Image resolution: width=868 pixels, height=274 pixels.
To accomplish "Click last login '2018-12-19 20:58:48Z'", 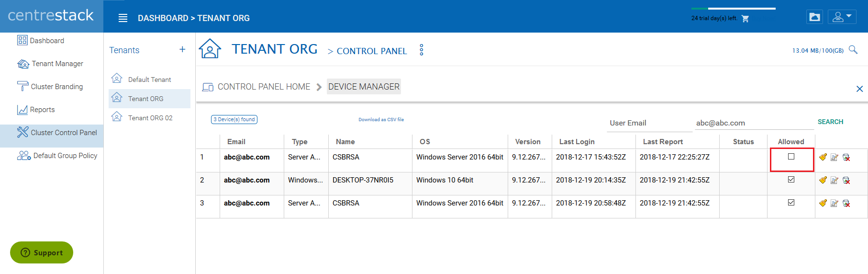I will click(591, 203).
